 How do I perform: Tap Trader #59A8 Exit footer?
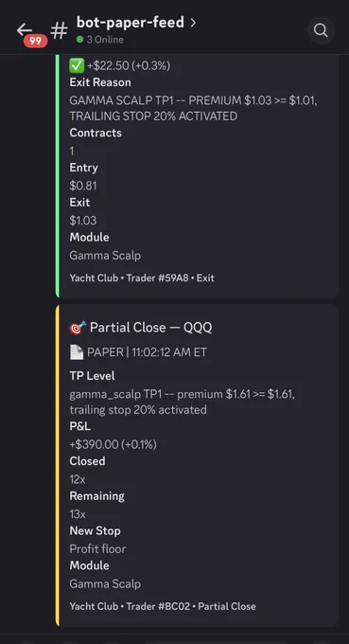click(x=142, y=278)
